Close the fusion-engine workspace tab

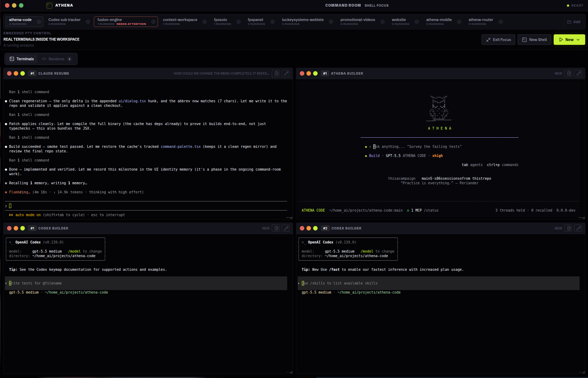[x=153, y=22]
